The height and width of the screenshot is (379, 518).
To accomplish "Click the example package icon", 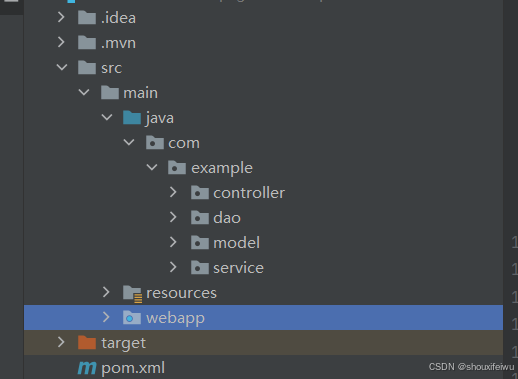I will pos(177,168).
